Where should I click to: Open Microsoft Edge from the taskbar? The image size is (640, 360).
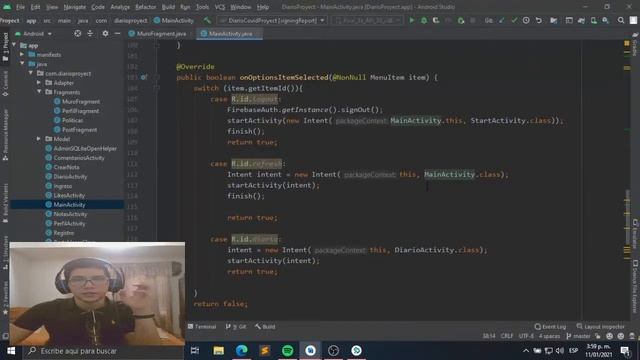point(242,351)
